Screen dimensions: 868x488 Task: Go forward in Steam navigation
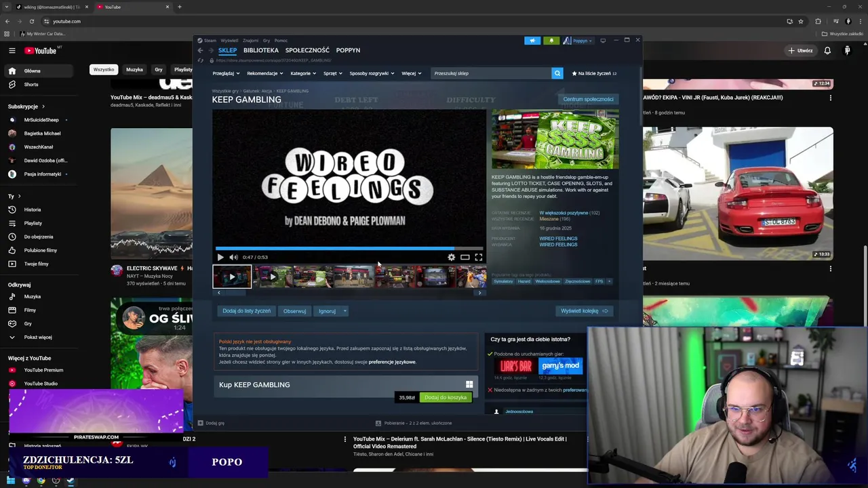click(211, 50)
